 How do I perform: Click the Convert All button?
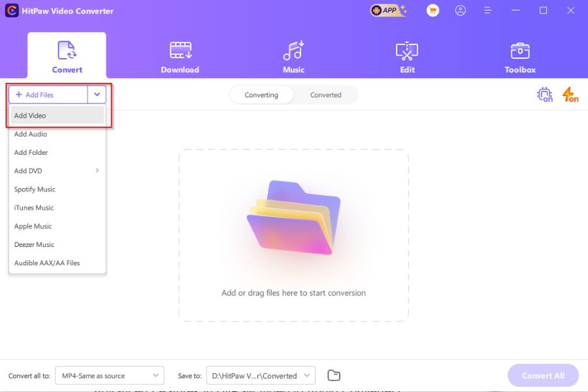pos(542,375)
